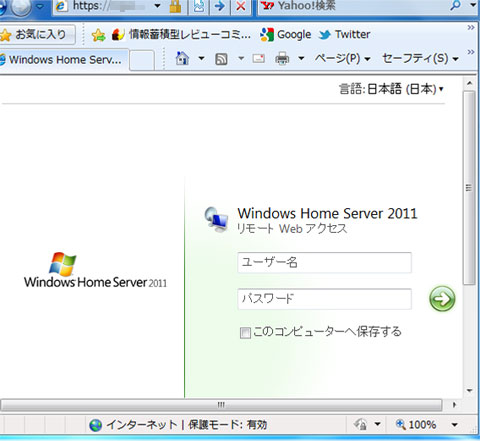The width and height of the screenshot is (480, 441).
Task: Click the RSS feeds icon
Action: pos(222,59)
